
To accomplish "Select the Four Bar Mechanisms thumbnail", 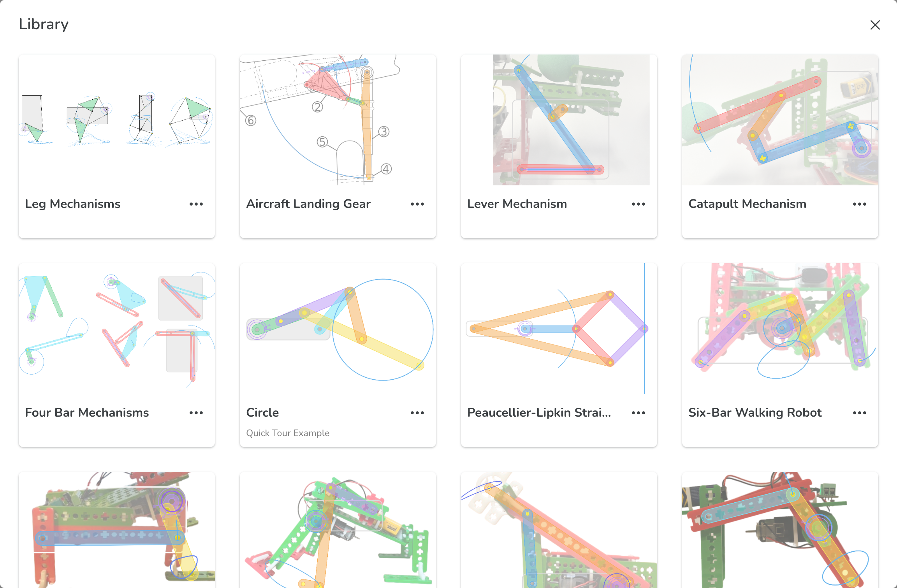I will point(117,329).
